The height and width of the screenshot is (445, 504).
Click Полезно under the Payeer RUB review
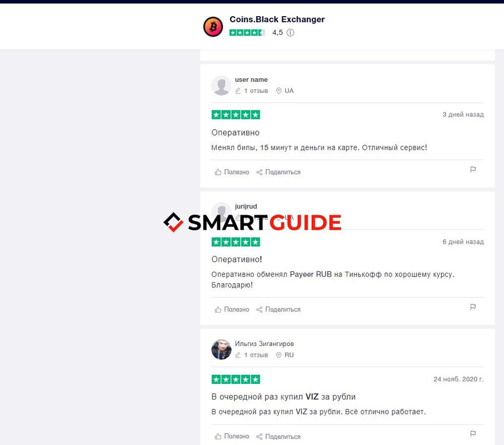click(x=236, y=309)
